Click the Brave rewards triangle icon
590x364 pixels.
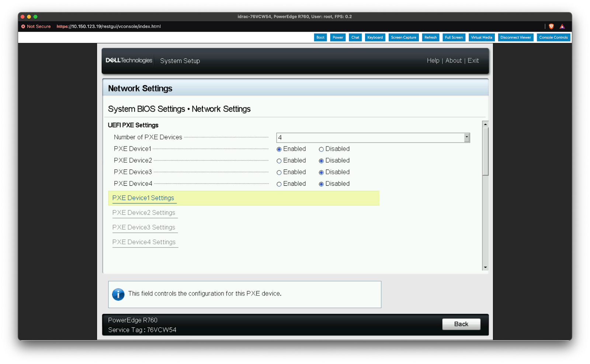click(x=562, y=27)
